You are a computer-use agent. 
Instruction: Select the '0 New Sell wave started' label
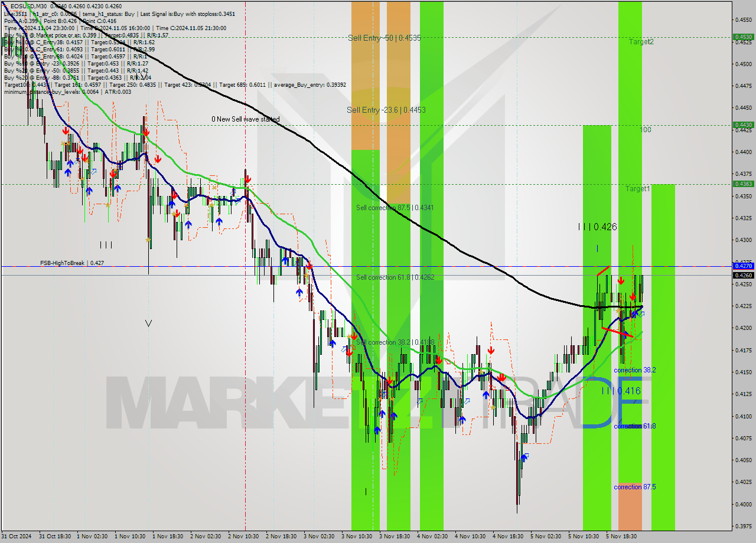[x=246, y=119]
